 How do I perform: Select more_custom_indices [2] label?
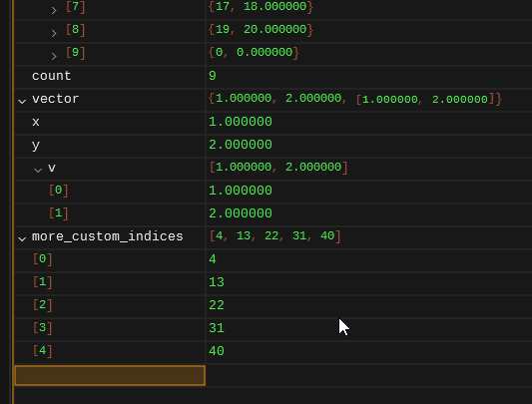coord(43,305)
